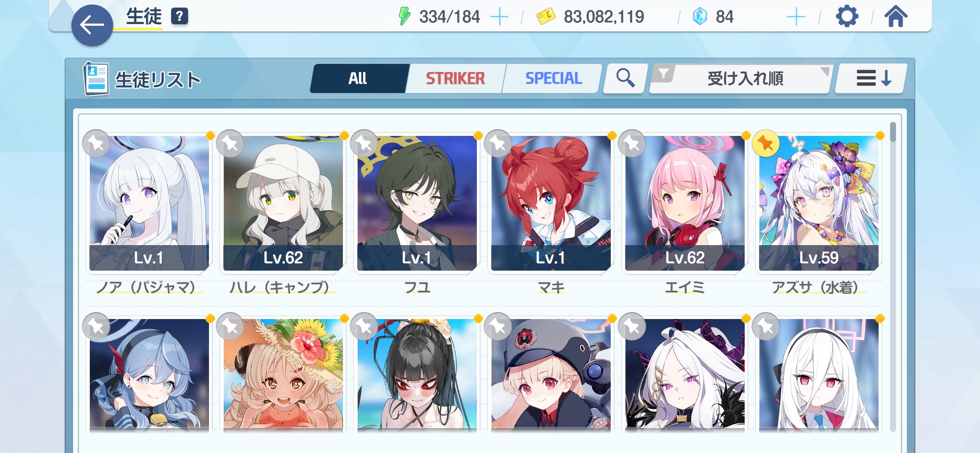This screenshot has width=980, height=453.
Task: Switch to the SPECIAL tab
Action: (x=553, y=79)
